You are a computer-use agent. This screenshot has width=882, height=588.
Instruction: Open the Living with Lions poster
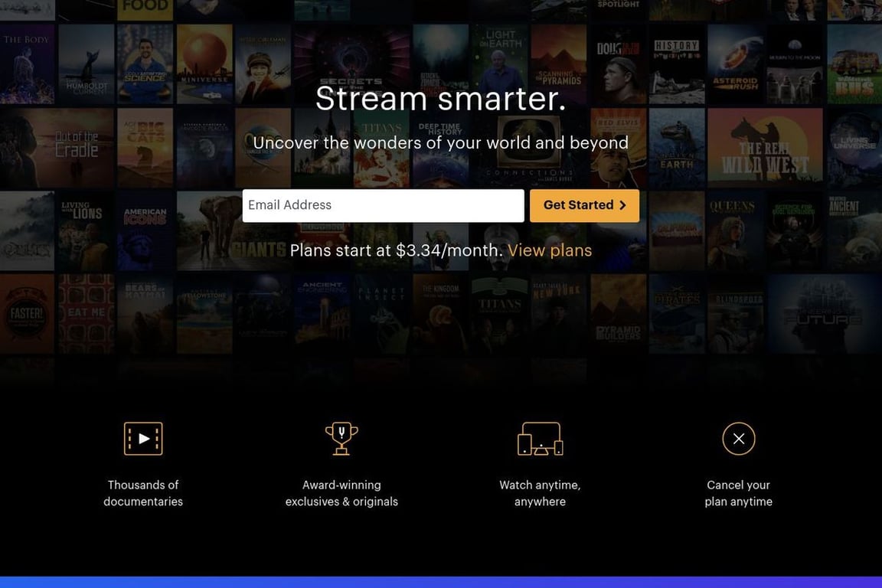[x=86, y=231]
